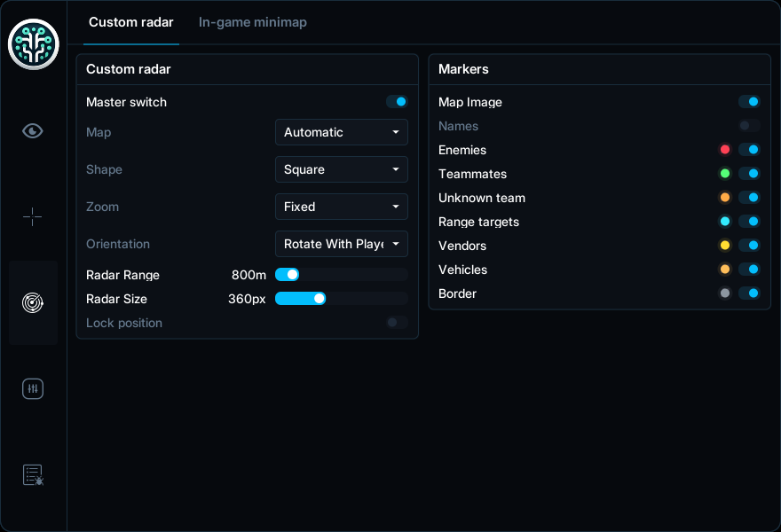Open the sliders settings sidebar icon
The width and height of the screenshot is (781, 532).
(x=33, y=388)
